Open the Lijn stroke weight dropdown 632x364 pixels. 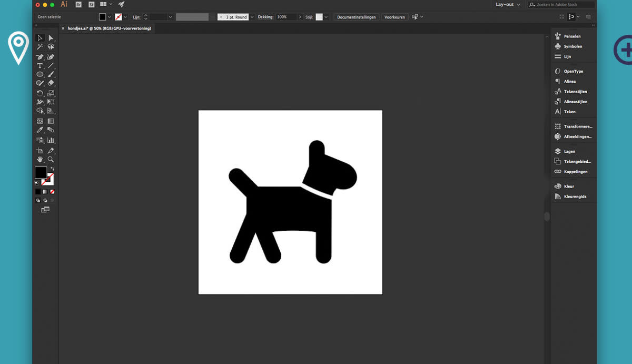click(171, 17)
